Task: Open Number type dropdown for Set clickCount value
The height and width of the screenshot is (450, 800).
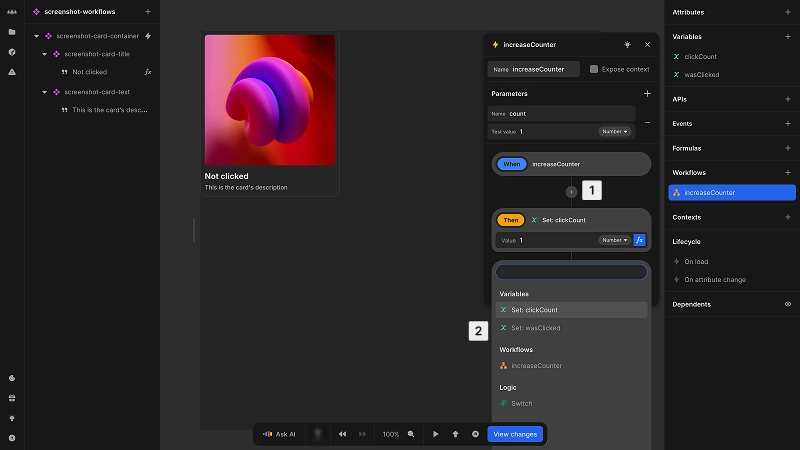Action: 614,240
